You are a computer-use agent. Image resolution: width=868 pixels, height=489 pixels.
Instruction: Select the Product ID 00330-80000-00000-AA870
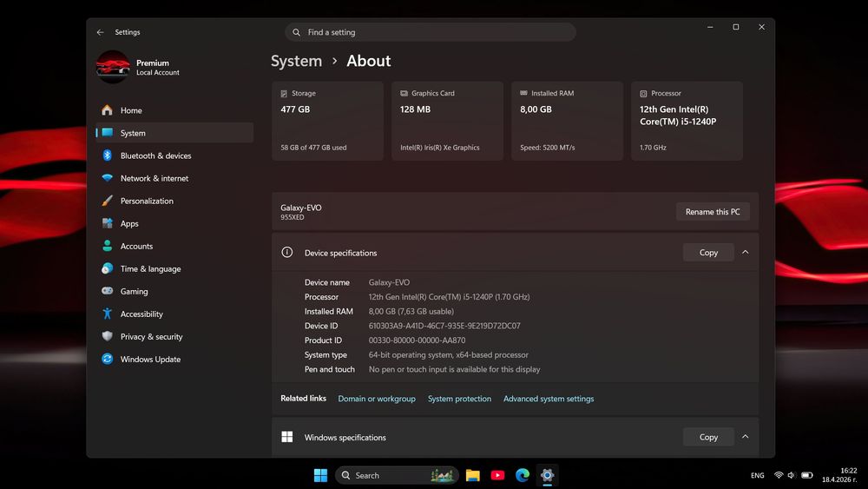(x=417, y=340)
